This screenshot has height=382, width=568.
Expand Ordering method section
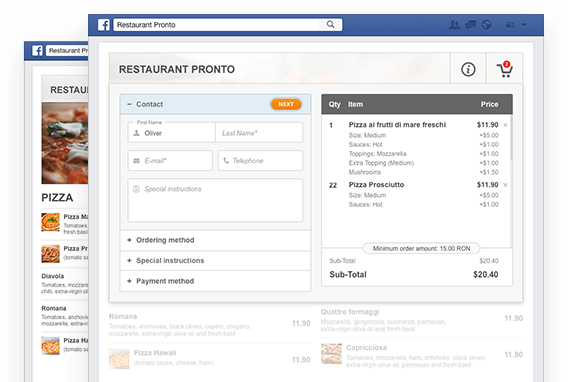point(215,240)
